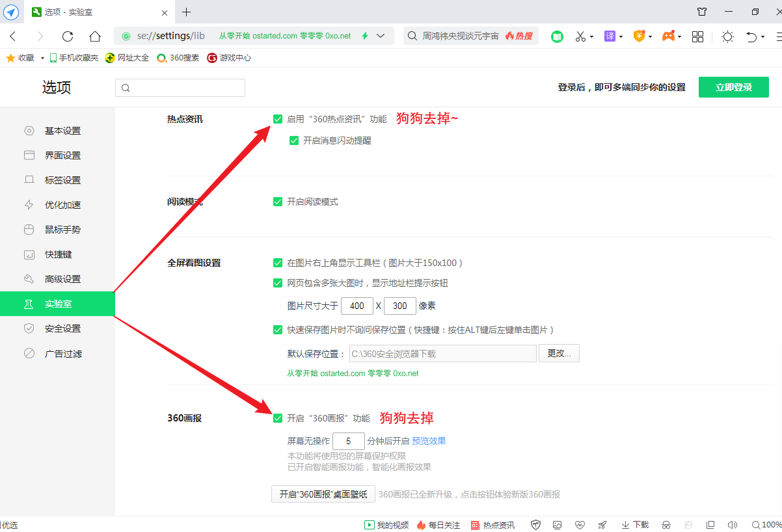Click the speaker mute icon in status bar

[733, 525]
